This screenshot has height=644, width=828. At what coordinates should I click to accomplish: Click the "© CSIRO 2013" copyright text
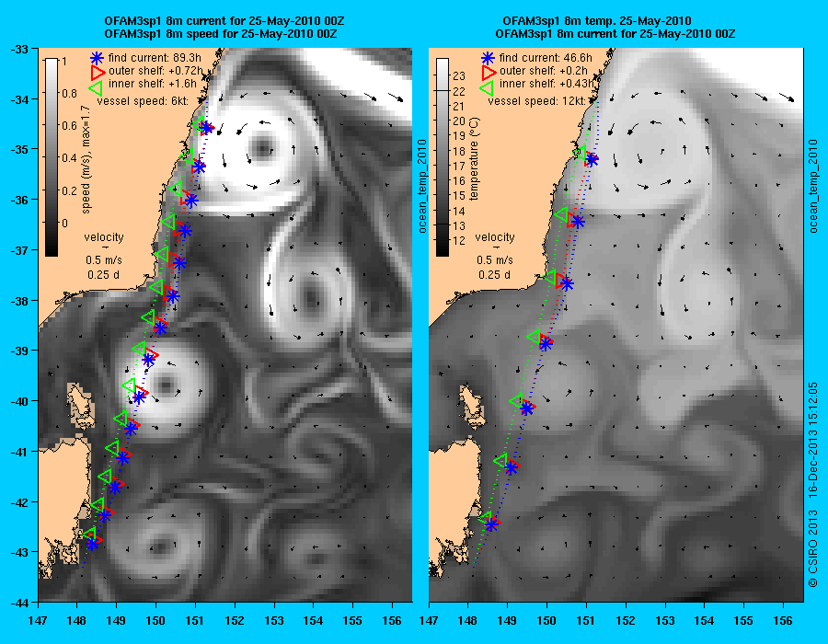[813, 548]
